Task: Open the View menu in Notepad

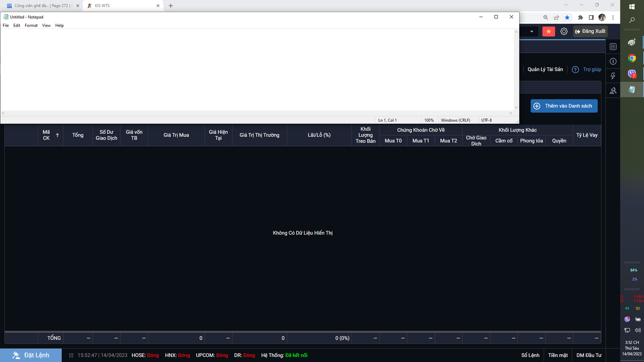Action: 46,26
